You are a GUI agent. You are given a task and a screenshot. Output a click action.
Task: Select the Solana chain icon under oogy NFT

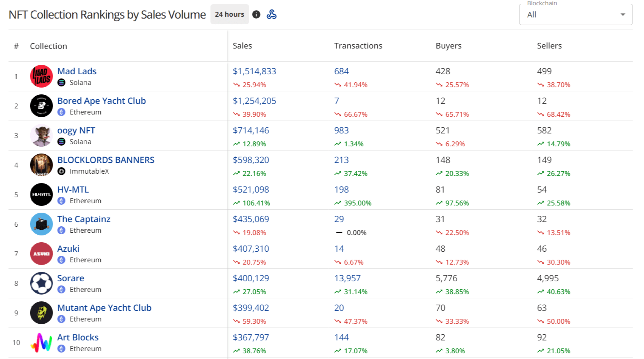[62, 142]
